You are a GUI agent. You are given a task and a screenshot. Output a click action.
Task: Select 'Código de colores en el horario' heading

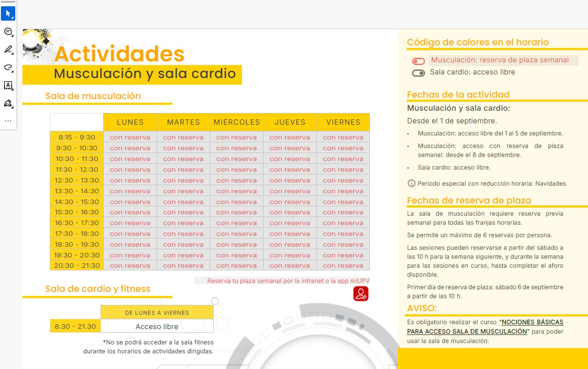point(478,42)
